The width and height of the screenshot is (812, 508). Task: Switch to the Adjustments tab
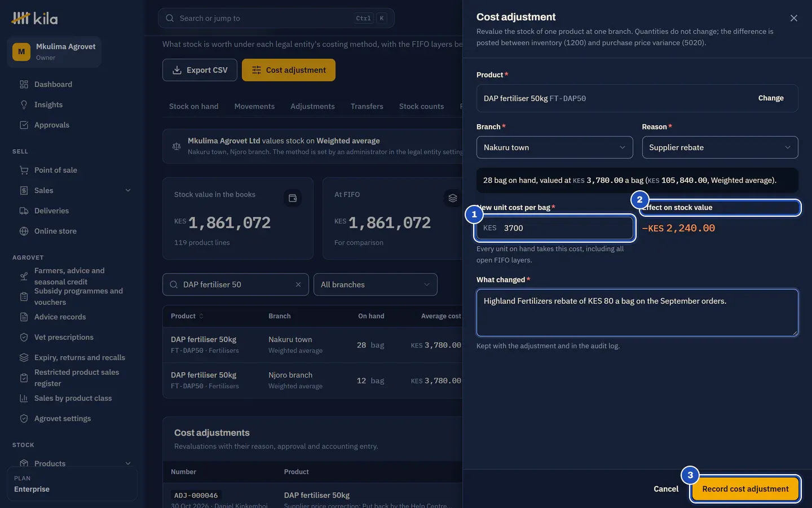pos(313,106)
